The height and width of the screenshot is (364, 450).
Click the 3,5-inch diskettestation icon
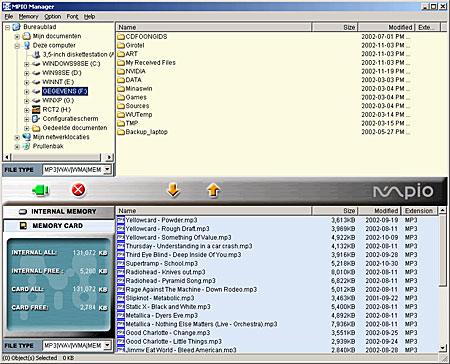tap(36, 54)
